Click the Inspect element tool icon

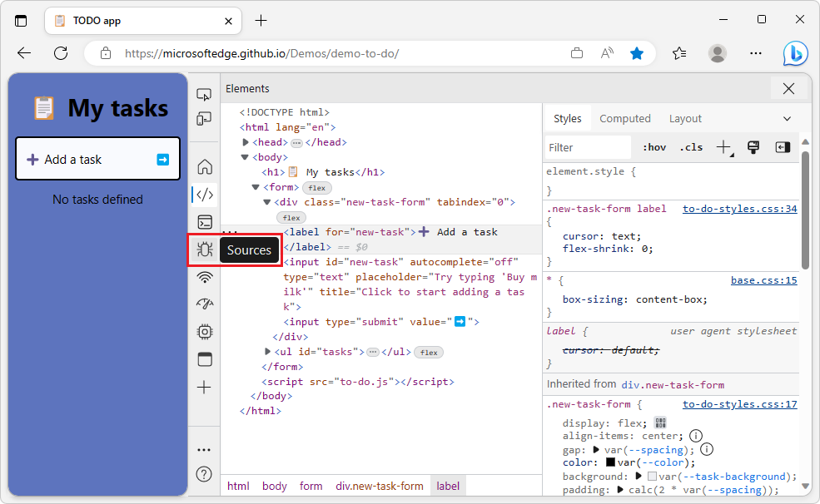point(204,95)
